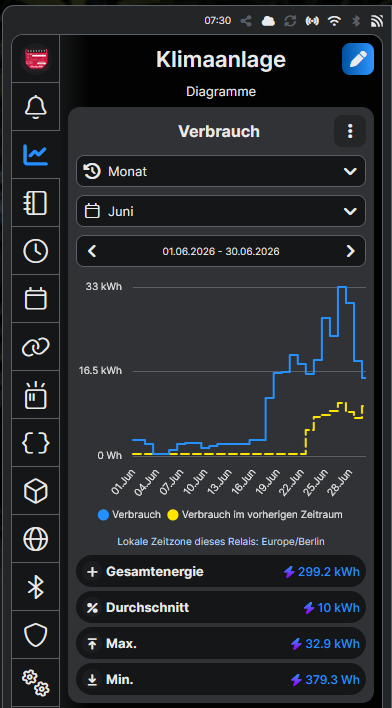Toggle the yellow Verbrauch im vorherigen Zeitraum legend

(x=255, y=515)
